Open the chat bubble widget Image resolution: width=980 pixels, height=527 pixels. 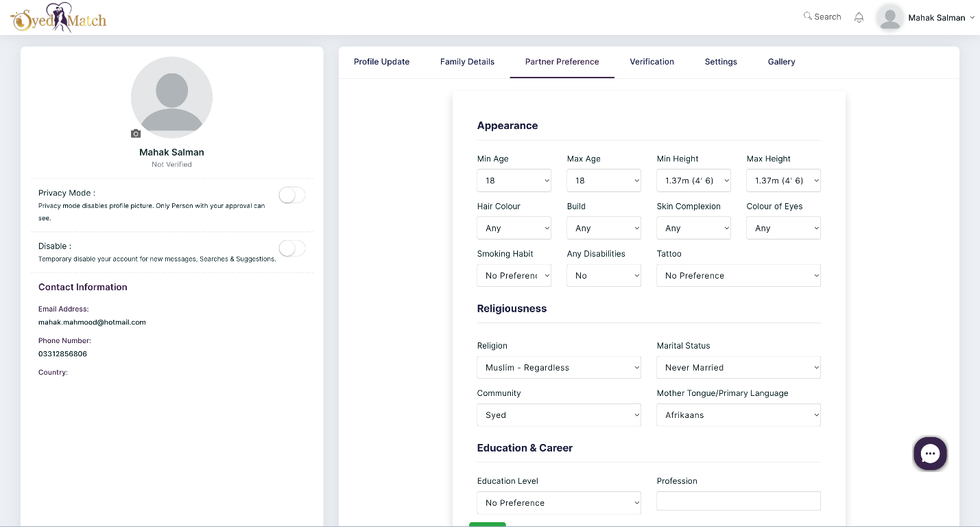(x=930, y=454)
